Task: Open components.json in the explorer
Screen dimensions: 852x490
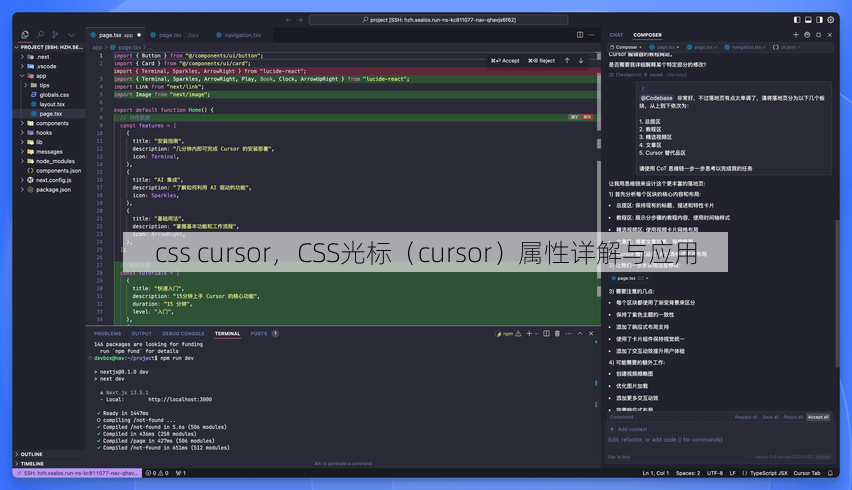Action: click(x=50, y=171)
